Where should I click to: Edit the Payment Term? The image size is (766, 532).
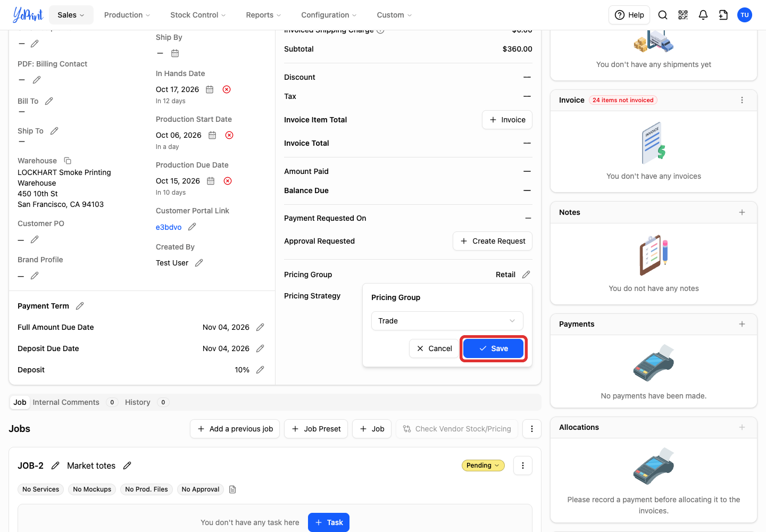click(x=80, y=306)
